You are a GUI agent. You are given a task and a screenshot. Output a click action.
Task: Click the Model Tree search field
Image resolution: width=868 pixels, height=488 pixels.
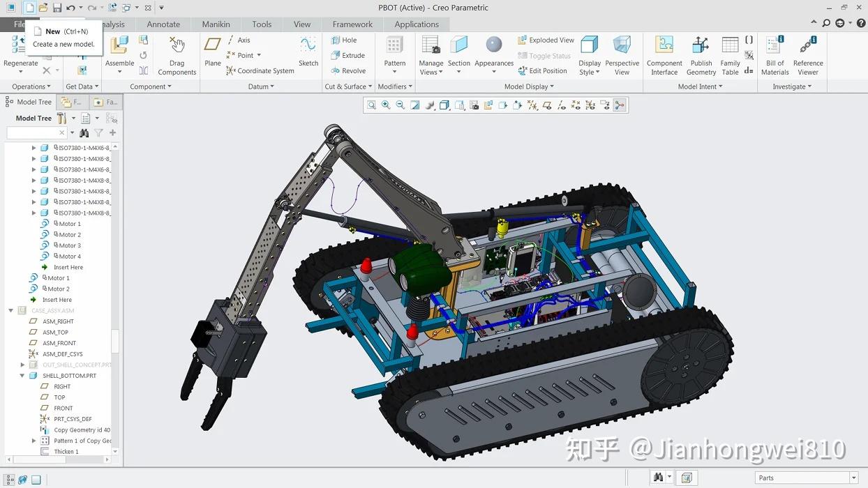35,132
